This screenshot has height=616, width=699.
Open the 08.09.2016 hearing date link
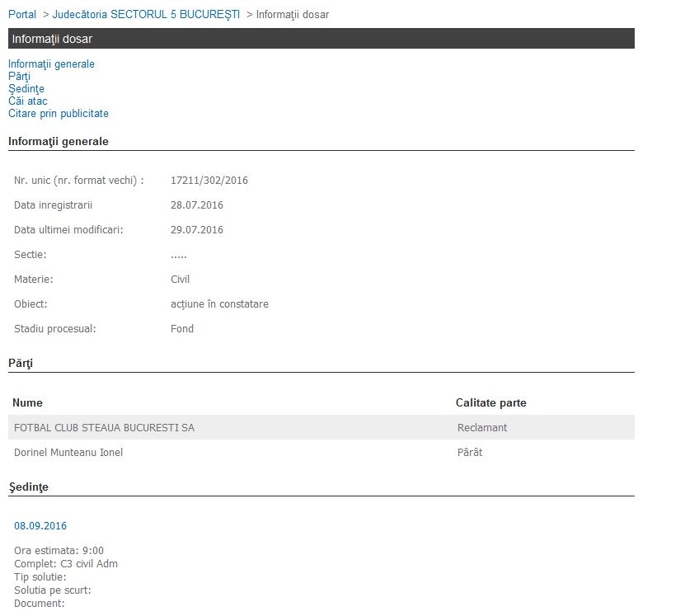(x=40, y=526)
